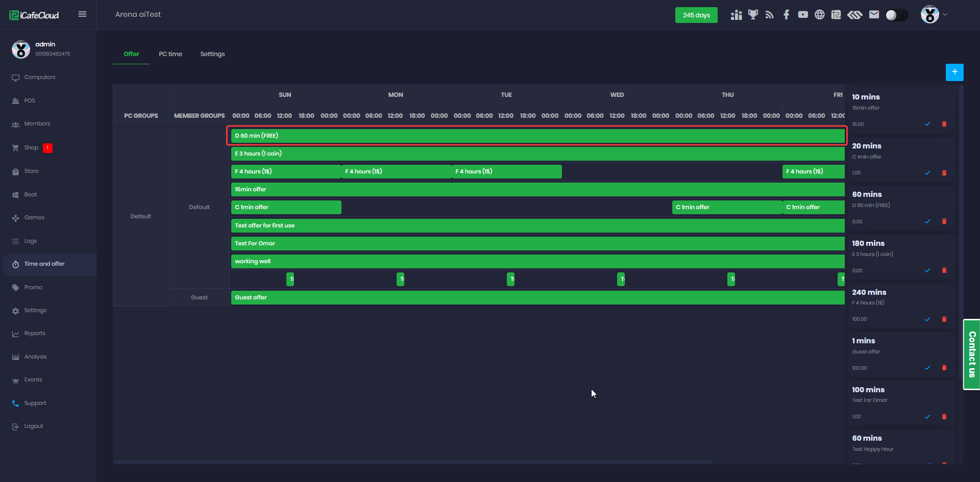
Task: Click the blue checkmark on the 60 mins offer
Action: pyautogui.click(x=927, y=221)
